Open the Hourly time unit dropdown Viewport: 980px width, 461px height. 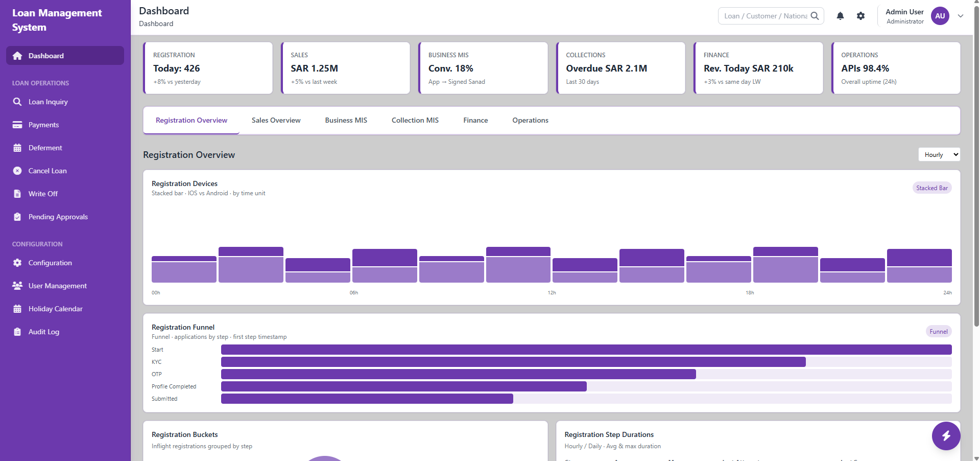939,155
